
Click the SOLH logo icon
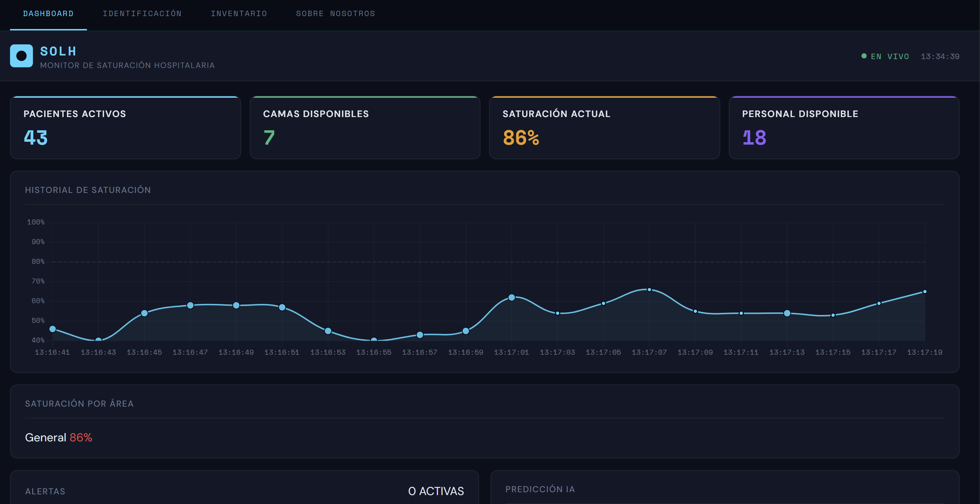point(21,56)
